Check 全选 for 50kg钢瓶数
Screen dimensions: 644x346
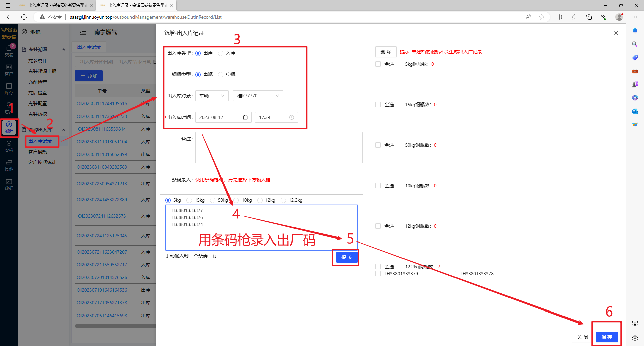point(378,145)
